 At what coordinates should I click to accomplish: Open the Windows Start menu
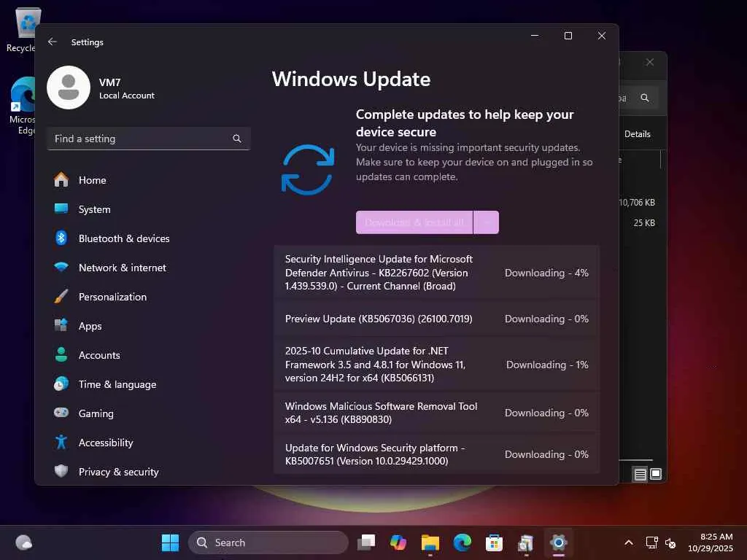click(x=170, y=542)
